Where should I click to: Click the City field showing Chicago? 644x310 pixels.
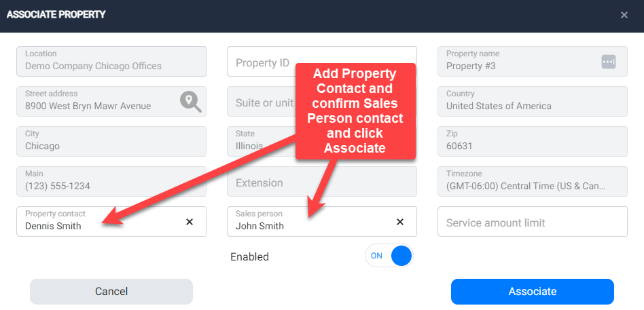point(111,141)
